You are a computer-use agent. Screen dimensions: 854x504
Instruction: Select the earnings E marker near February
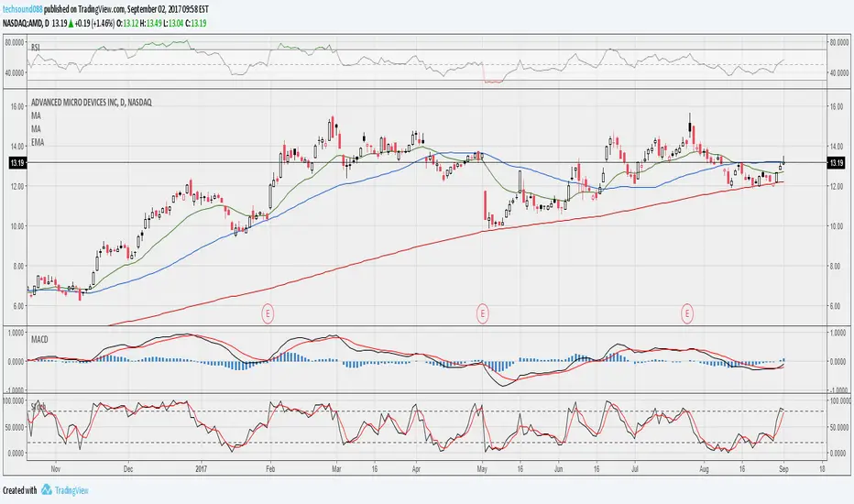[x=268, y=313]
